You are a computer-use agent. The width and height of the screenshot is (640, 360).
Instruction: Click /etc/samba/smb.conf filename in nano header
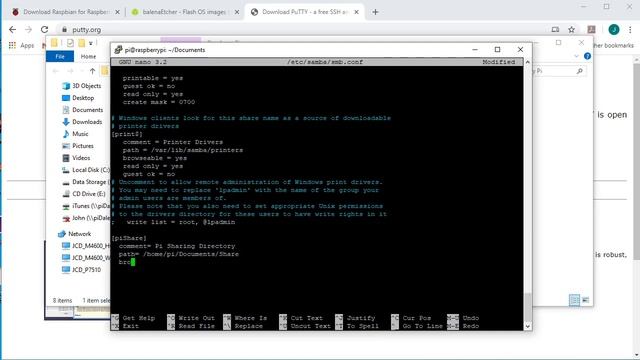coord(325,62)
